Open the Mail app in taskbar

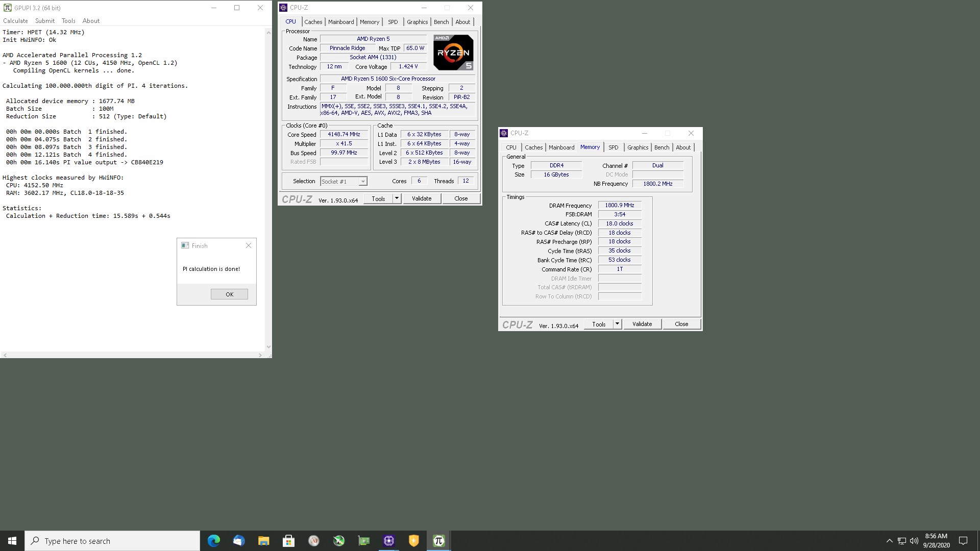click(x=238, y=541)
